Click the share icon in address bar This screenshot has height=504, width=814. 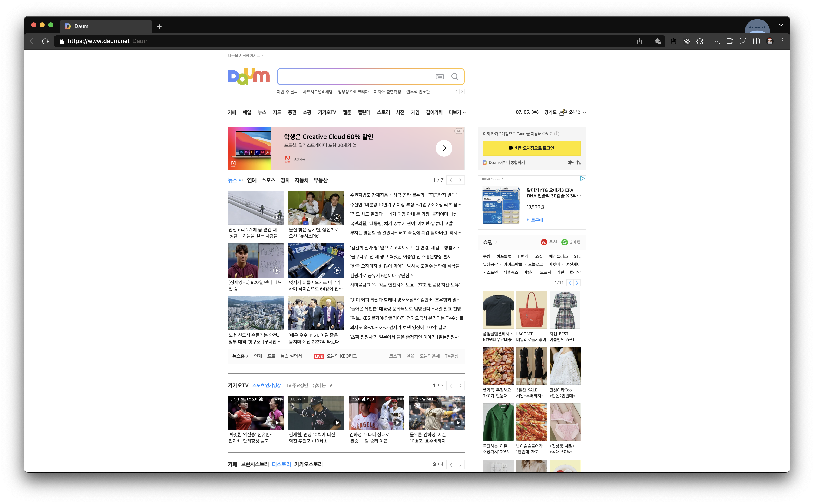(639, 41)
